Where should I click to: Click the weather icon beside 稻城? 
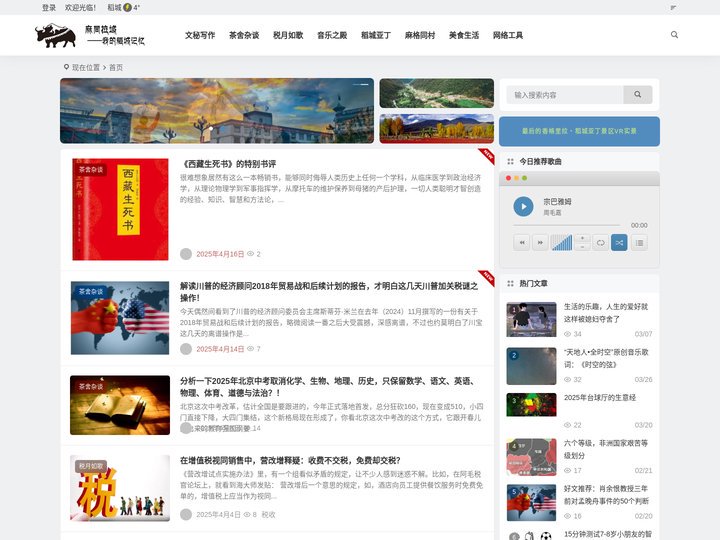tap(128, 7)
